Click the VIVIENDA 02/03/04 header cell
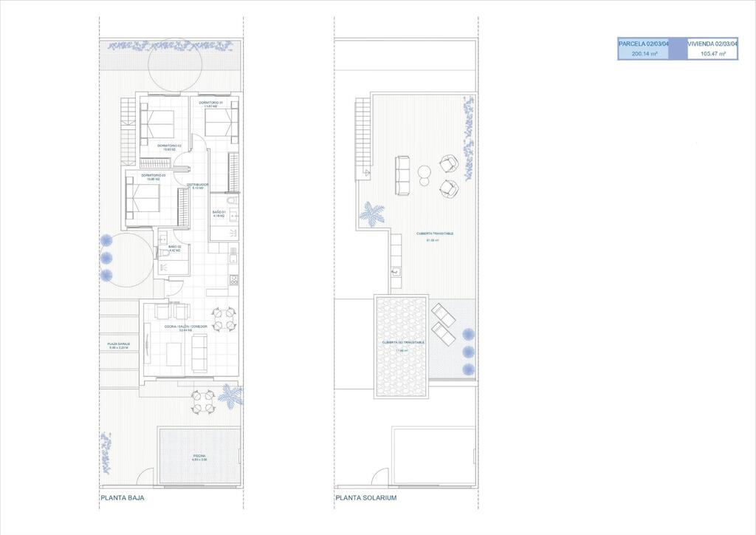Screen dimensions: 756x535 tap(712, 44)
